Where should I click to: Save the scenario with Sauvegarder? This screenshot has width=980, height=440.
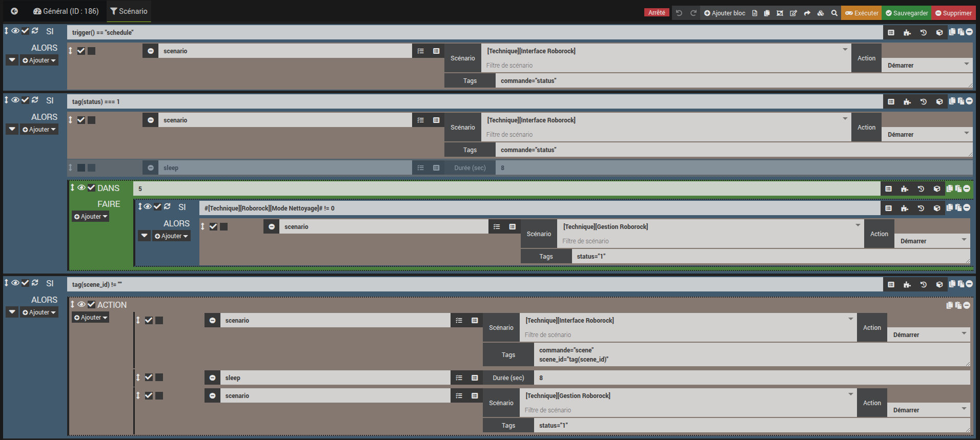click(x=907, y=13)
